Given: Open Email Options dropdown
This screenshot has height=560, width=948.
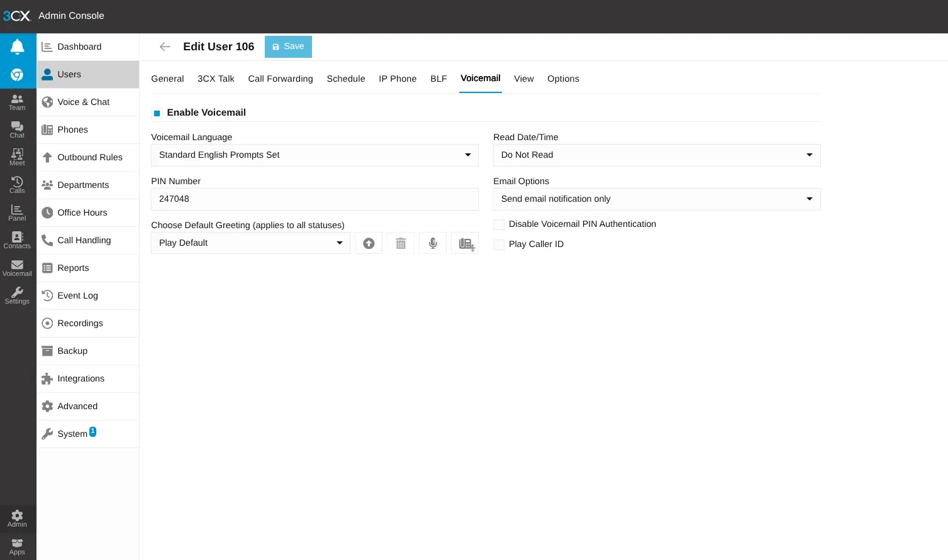Looking at the screenshot, I should (x=657, y=199).
